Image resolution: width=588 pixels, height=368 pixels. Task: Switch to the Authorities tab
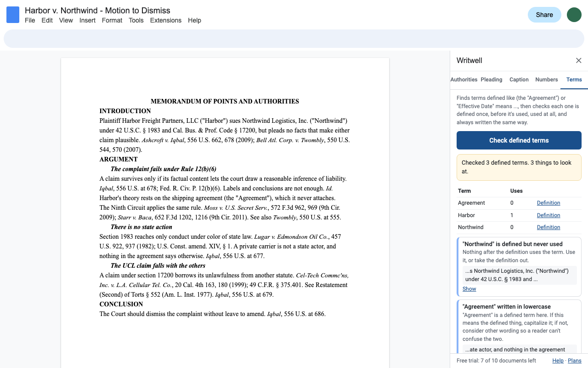click(x=464, y=80)
